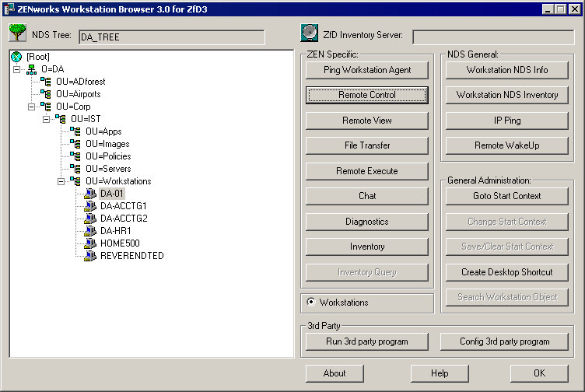
Task: Click the DA-ACCTG2 workstation computer icon
Action: [x=90, y=219]
